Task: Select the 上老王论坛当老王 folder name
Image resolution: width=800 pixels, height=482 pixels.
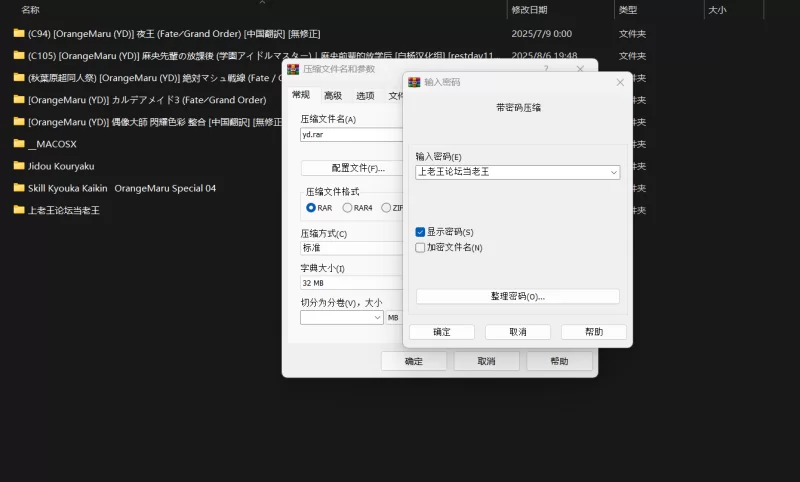Action: [x=63, y=210]
